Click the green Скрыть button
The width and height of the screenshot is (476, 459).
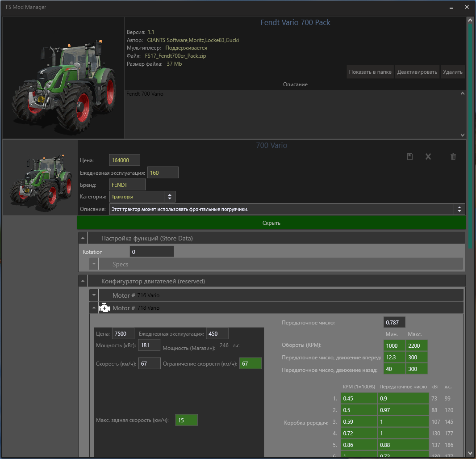pyautogui.click(x=271, y=223)
